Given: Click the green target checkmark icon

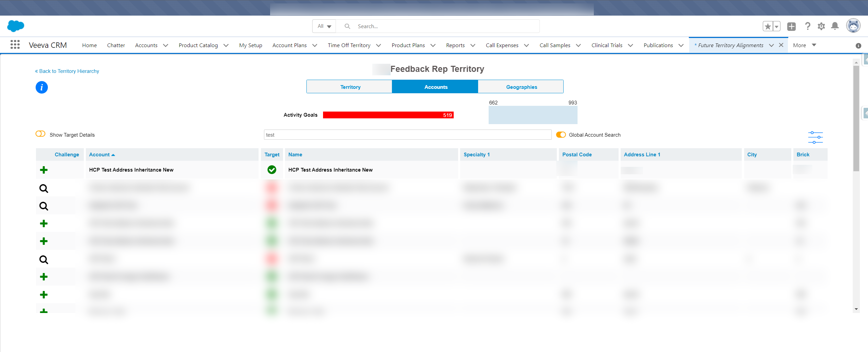Looking at the screenshot, I should (x=272, y=170).
